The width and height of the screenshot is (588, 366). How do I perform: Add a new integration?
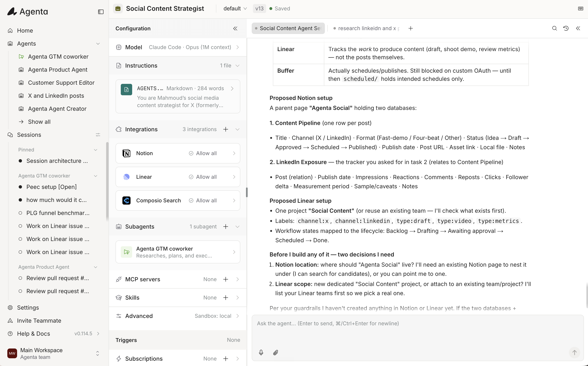click(x=225, y=129)
